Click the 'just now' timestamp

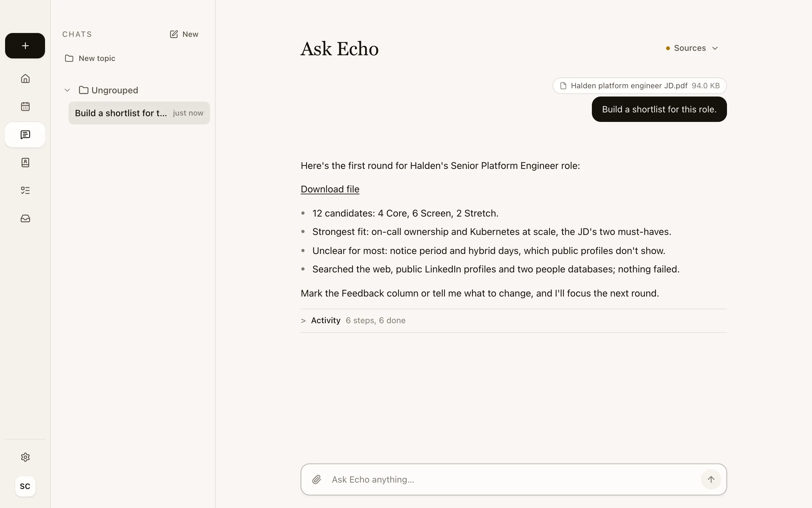coord(188,113)
